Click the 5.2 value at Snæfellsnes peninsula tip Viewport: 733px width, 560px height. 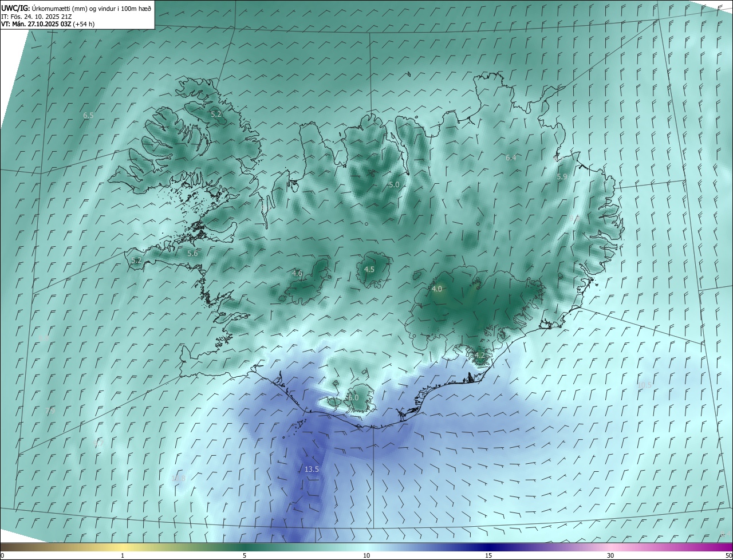[136, 260]
